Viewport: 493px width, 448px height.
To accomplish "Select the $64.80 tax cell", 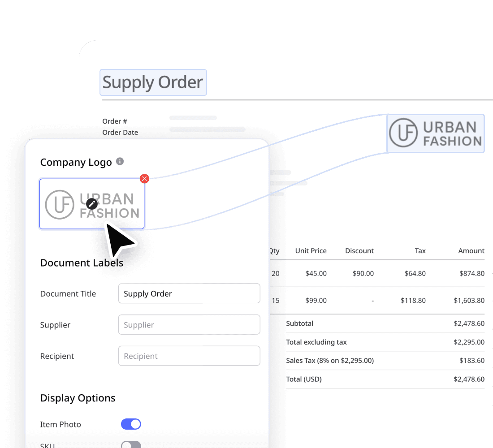I will click(415, 274).
